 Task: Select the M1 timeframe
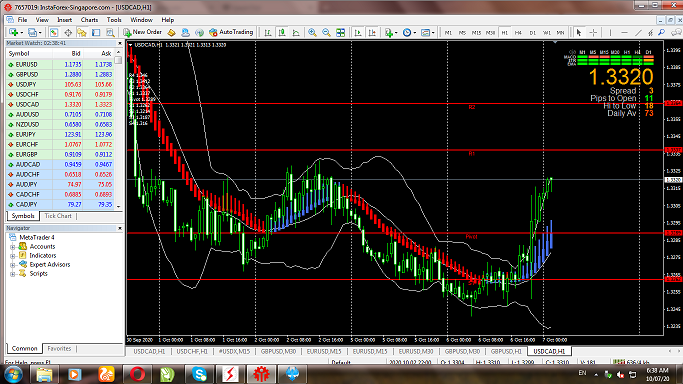[448, 33]
